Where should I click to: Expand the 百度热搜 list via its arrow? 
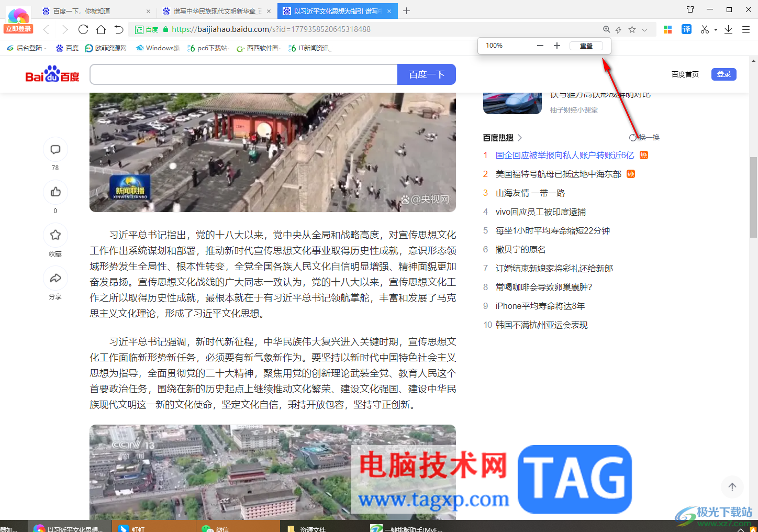pos(519,137)
